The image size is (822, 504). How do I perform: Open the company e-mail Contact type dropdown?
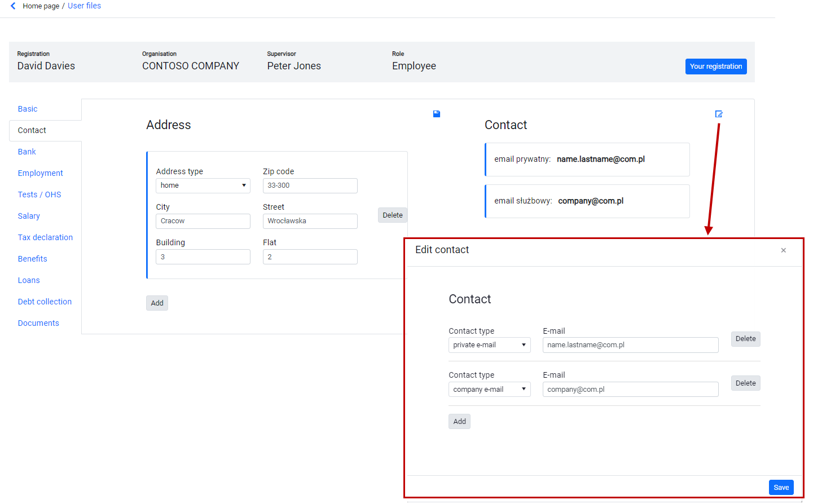point(490,390)
